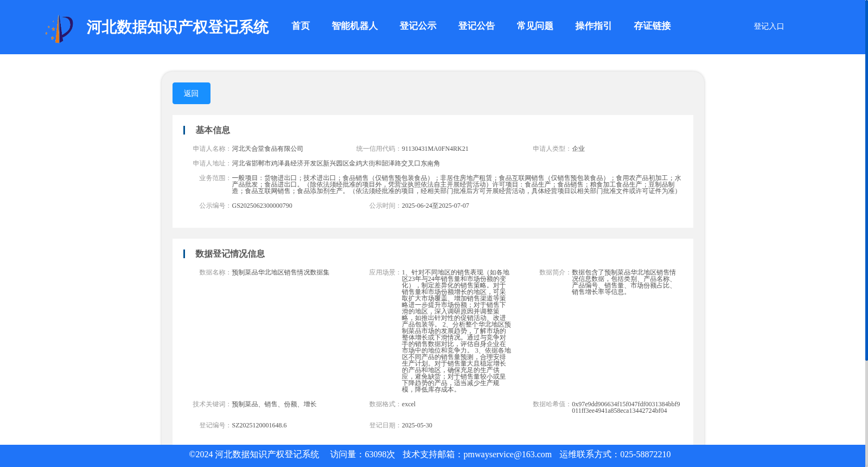Image resolution: width=868 pixels, height=467 pixels.
Task: Select the applicant address text
Action: (x=336, y=163)
